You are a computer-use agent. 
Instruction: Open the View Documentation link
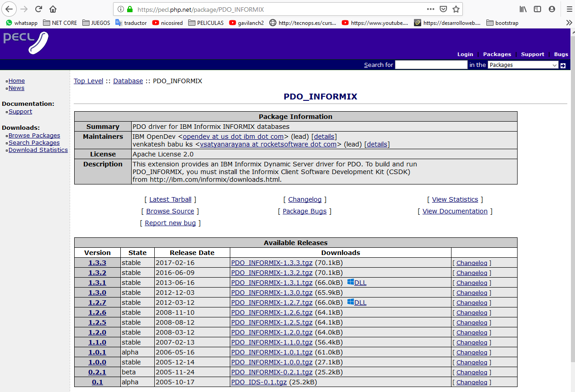tap(455, 211)
